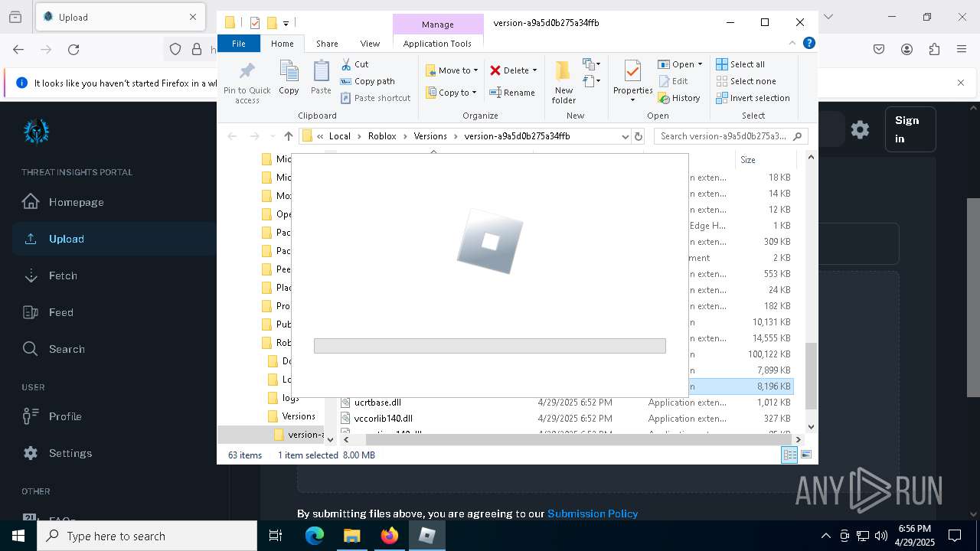
Task: Click the gear icon beside Sign in
Action: coord(860,129)
